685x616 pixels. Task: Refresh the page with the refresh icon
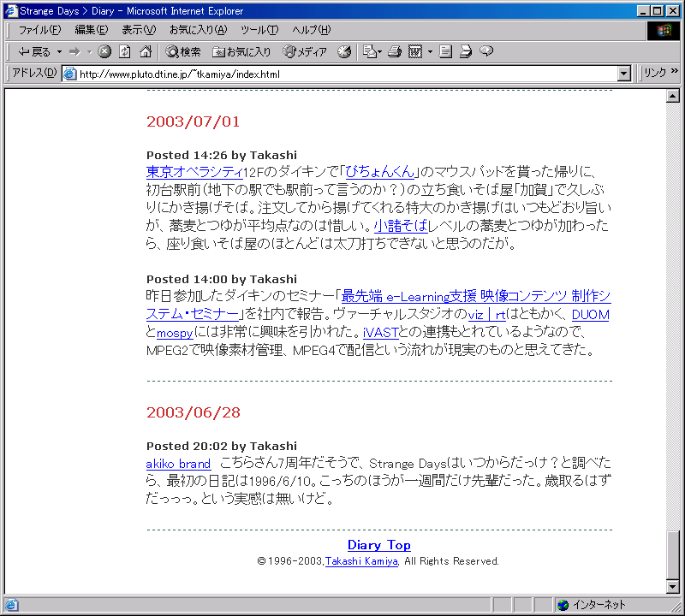[125, 52]
